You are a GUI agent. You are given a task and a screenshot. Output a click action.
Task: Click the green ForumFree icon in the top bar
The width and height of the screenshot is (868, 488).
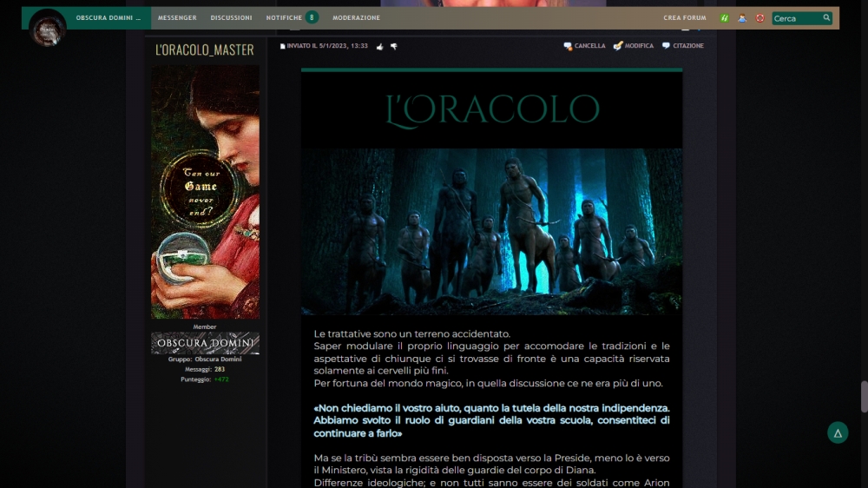click(x=724, y=18)
